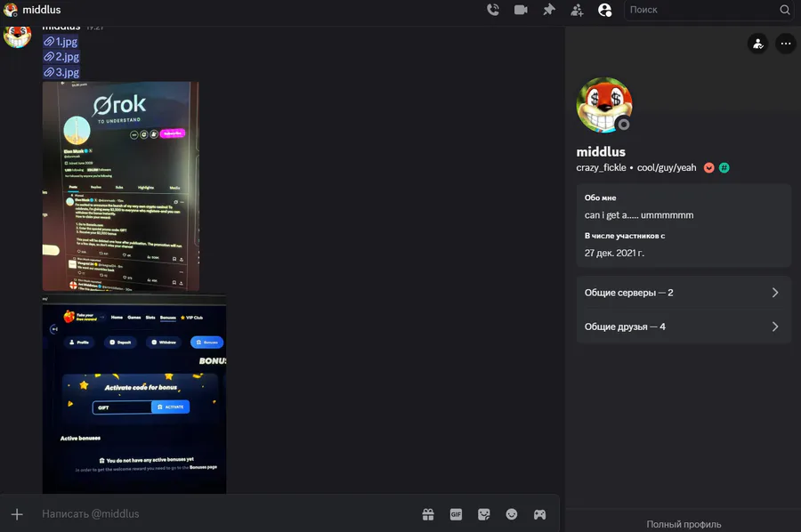Screen dimensions: 801x532
Task: Open the emoji picker
Action: 512,514
